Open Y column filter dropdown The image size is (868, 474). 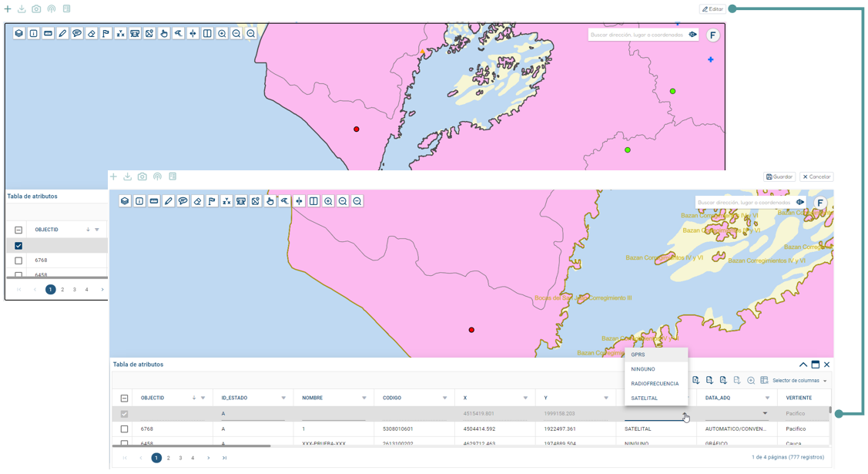click(605, 398)
